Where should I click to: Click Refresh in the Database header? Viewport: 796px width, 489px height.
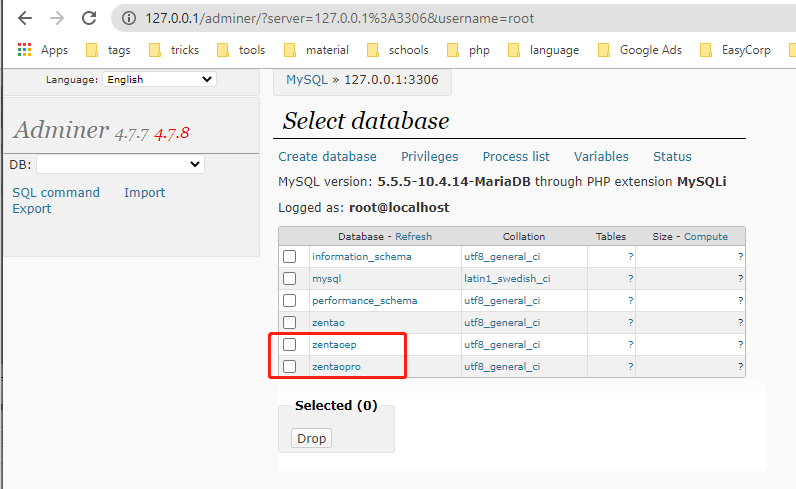[x=413, y=237]
